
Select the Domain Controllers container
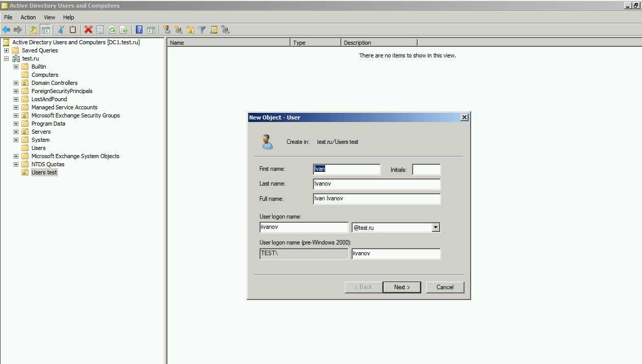coord(54,83)
